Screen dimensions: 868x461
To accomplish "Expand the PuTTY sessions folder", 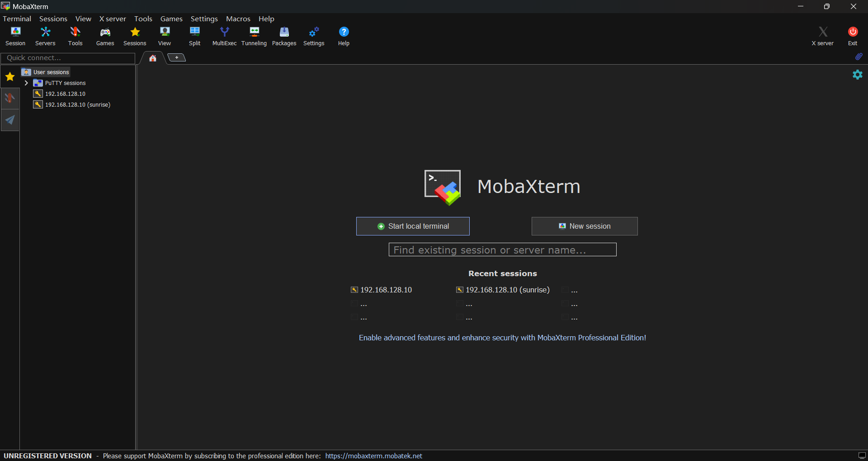I will (x=26, y=83).
